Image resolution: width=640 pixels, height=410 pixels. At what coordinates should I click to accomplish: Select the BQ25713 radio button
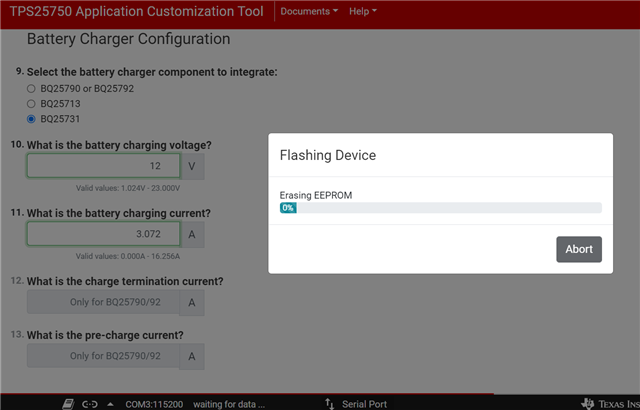[x=31, y=104]
